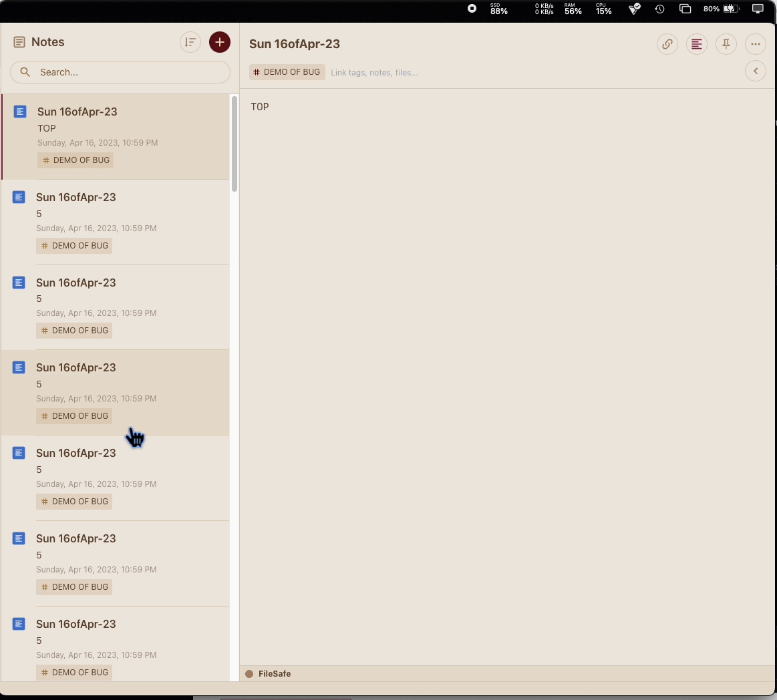Screen dimensions: 777x700
Task: Open the note options ellipsis menu
Action: click(x=755, y=44)
